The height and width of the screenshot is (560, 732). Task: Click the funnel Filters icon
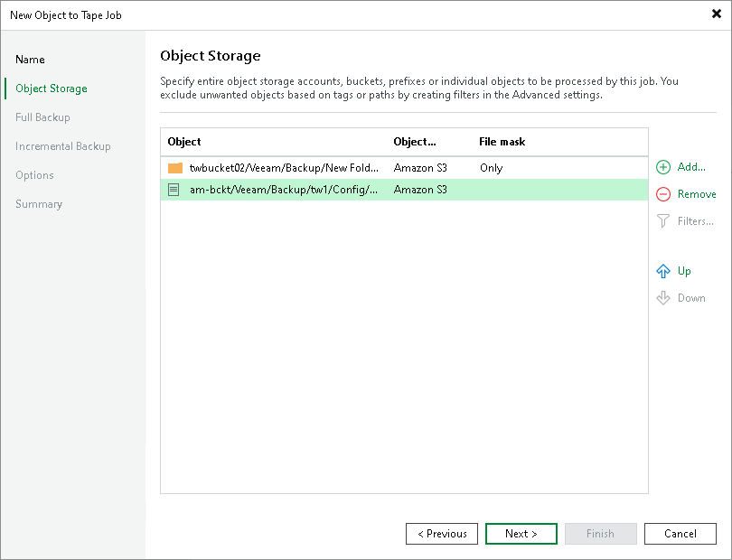(x=663, y=220)
